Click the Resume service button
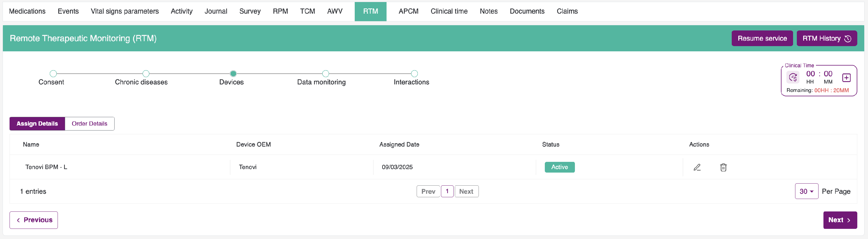 [762, 39]
